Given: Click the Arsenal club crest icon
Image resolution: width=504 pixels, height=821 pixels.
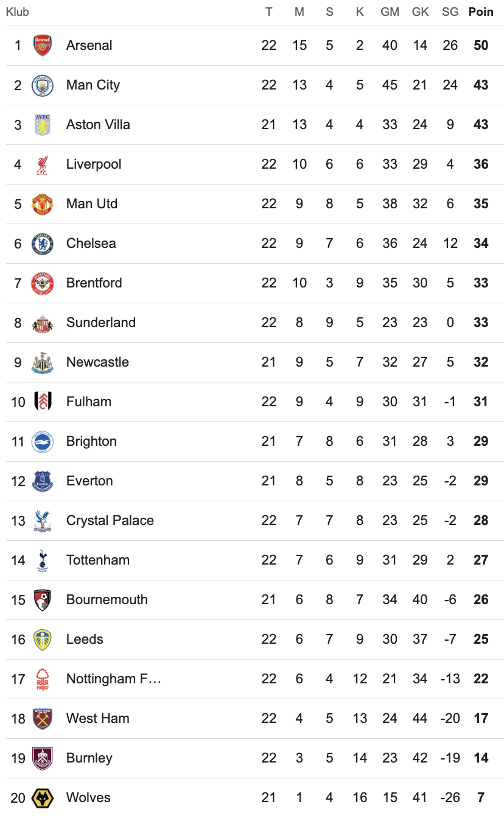Looking at the screenshot, I should coord(43,46).
